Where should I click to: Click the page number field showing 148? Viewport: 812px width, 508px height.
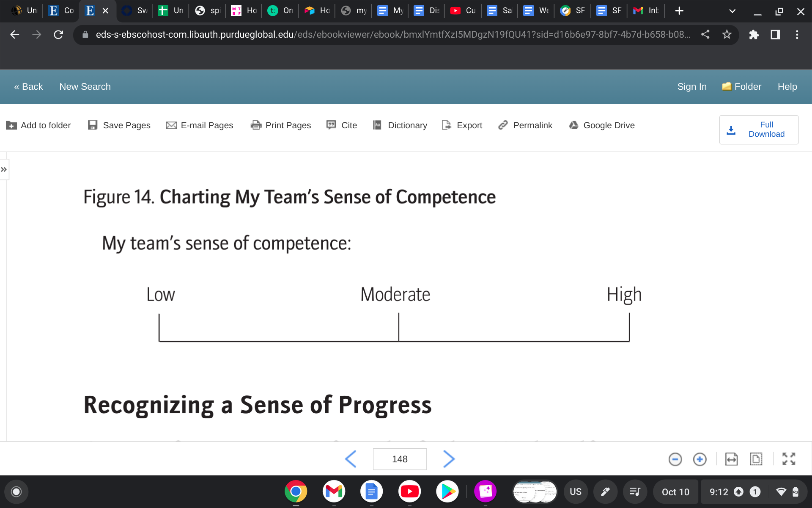tap(400, 459)
